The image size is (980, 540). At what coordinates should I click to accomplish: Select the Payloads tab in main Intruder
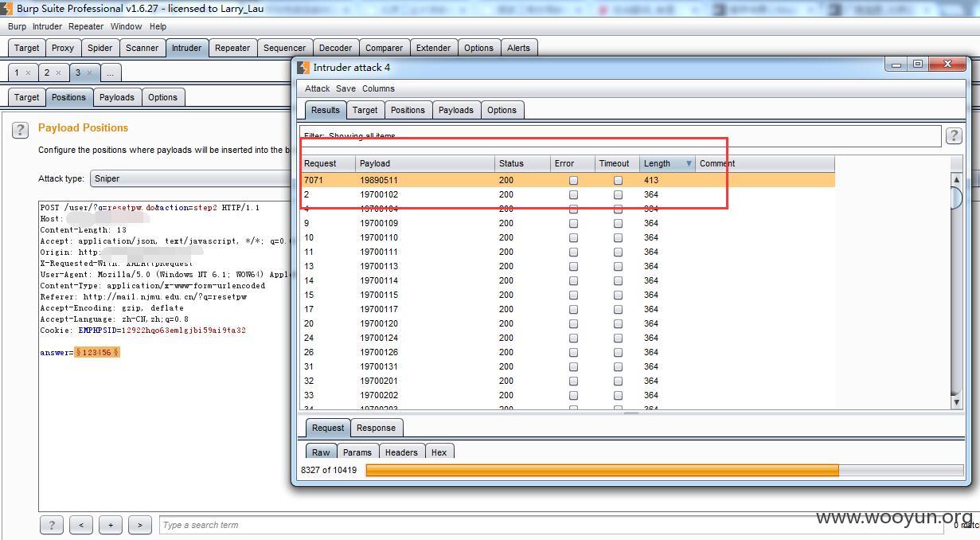117,97
